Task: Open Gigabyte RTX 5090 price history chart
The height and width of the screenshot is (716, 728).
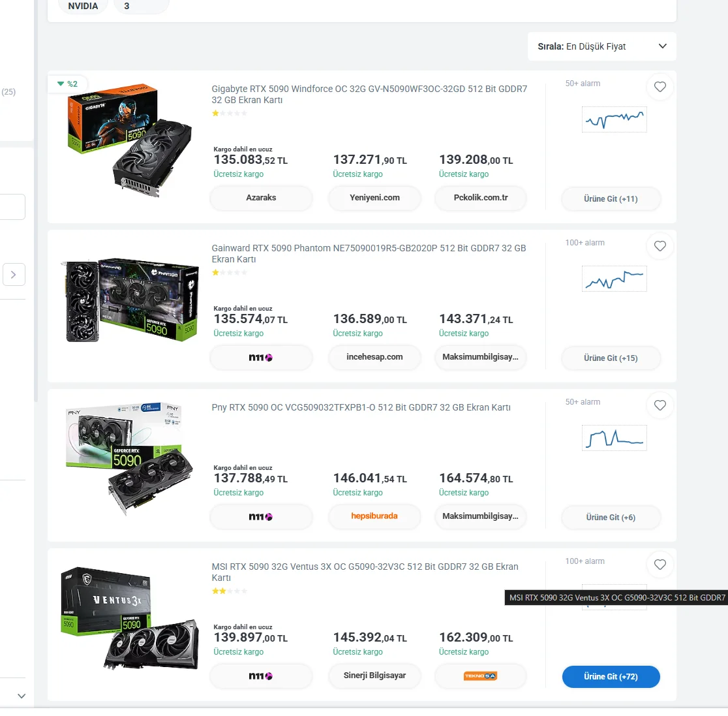Action: click(x=614, y=119)
